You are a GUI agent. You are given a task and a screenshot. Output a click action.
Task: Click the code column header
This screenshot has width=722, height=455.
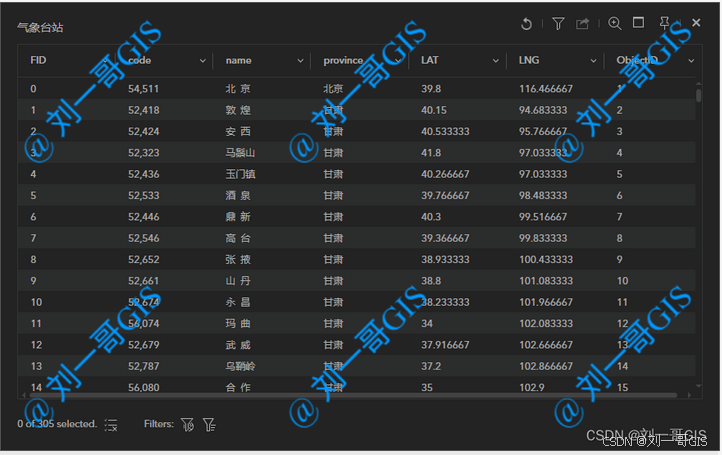[x=140, y=60]
